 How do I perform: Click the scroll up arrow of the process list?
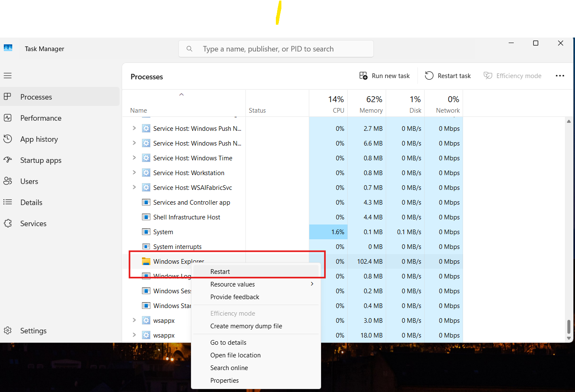click(569, 121)
